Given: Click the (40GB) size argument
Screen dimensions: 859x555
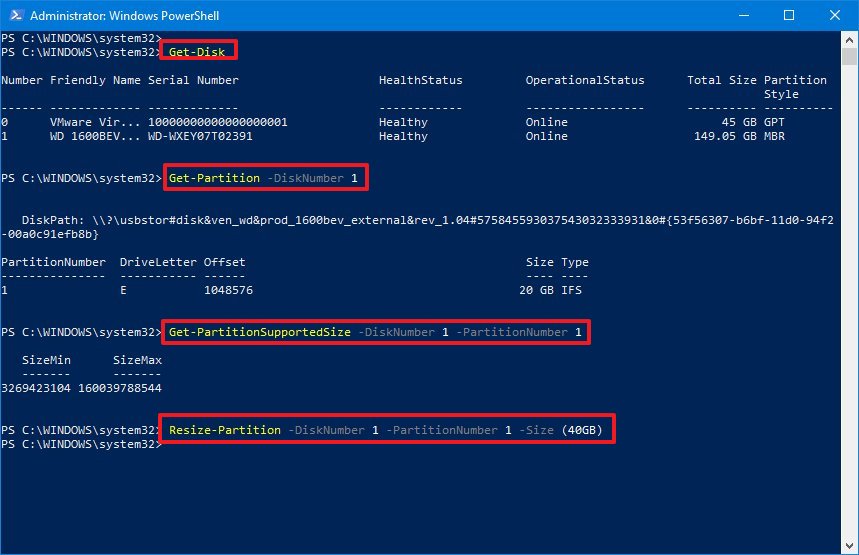Looking at the screenshot, I should click(582, 430).
